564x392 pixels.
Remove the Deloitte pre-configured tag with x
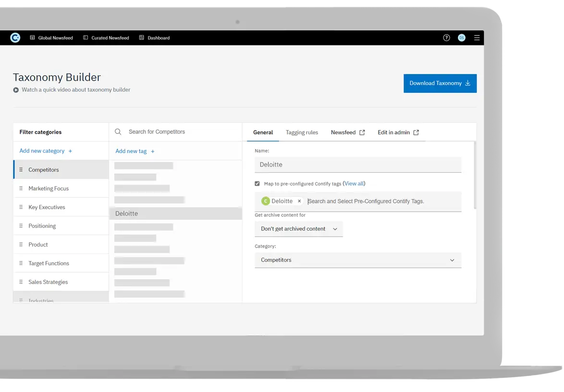[x=299, y=201]
